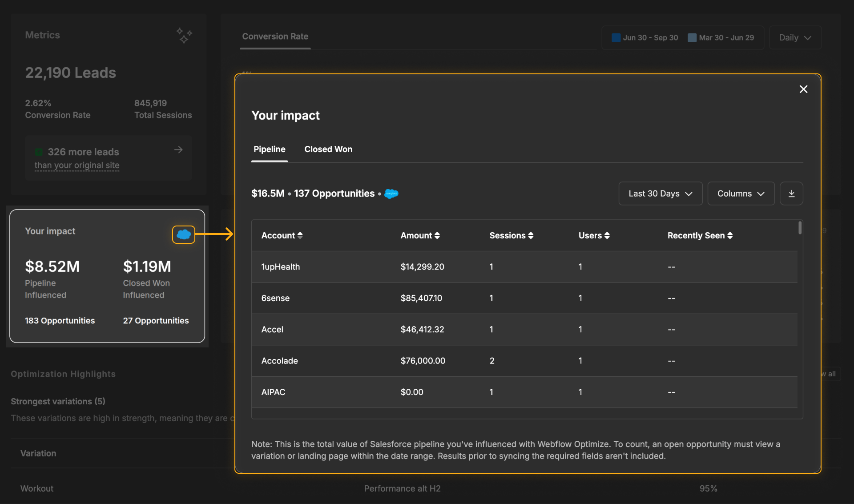Select the Conversion Rate tab
854x504 pixels.
click(275, 36)
